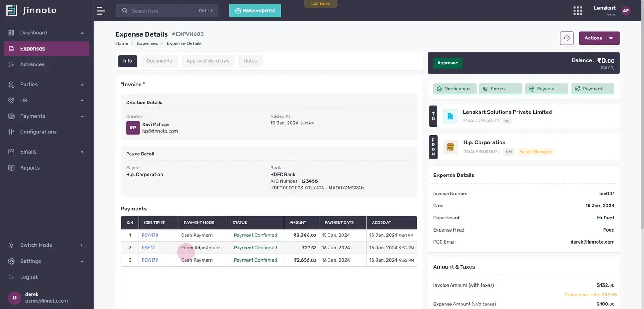Click the Verification status step
644x309 pixels.
pyautogui.click(x=455, y=89)
